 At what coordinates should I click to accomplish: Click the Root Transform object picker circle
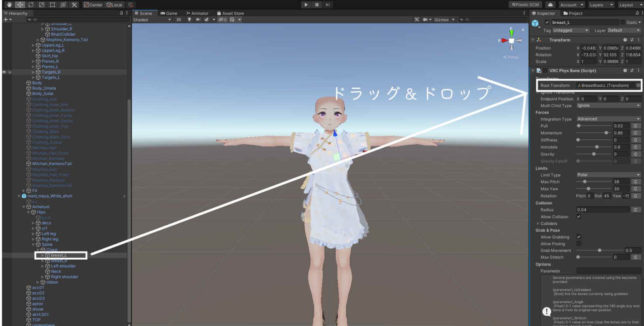638,85
